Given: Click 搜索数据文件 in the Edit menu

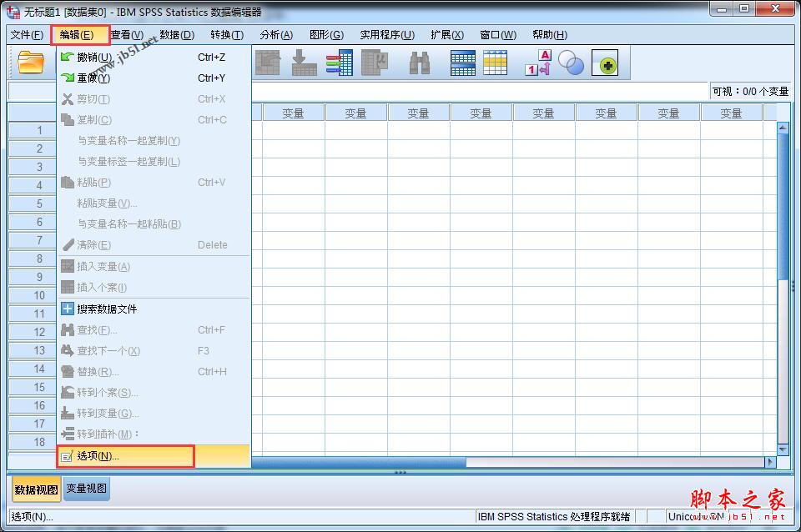Looking at the screenshot, I should tap(154, 309).
